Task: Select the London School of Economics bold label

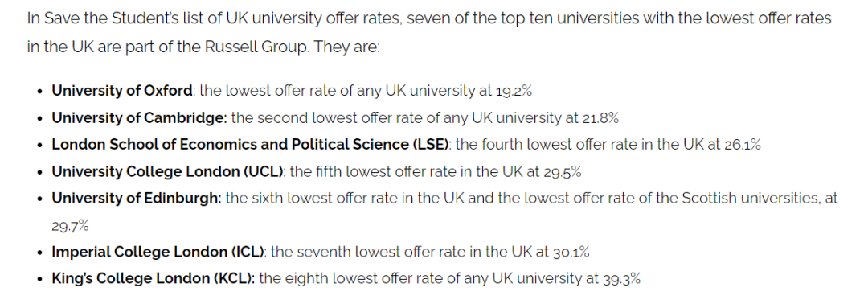Action: pyautogui.click(x=252, y=145)
